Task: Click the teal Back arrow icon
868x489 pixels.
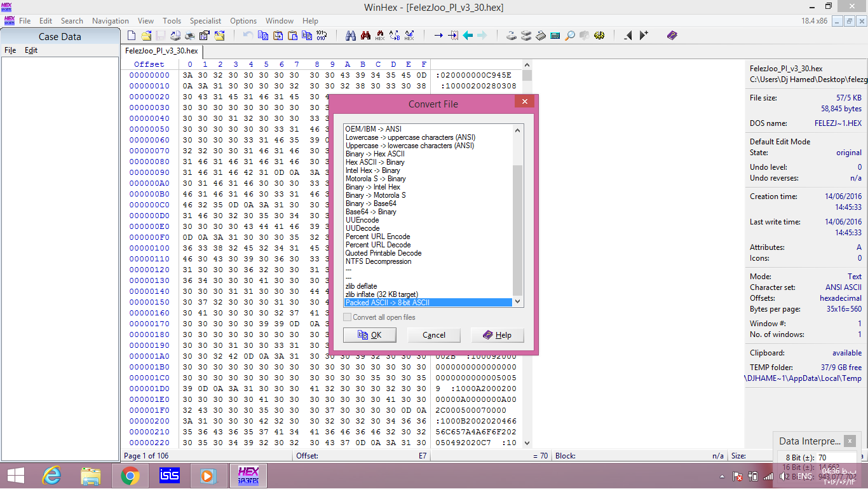Action: [468, 36]
